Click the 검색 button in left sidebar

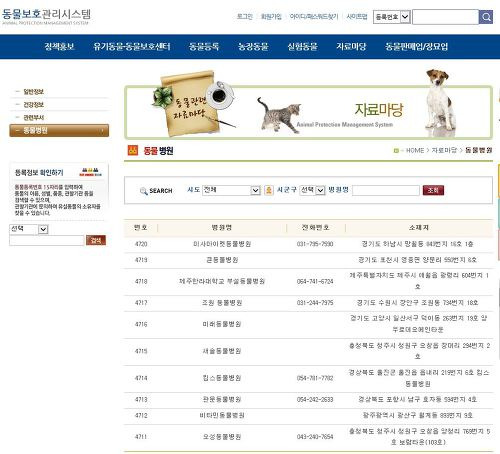(x=96, y=240)
